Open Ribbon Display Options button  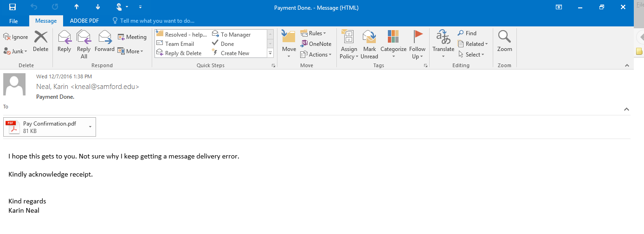(x=559, y=7)
